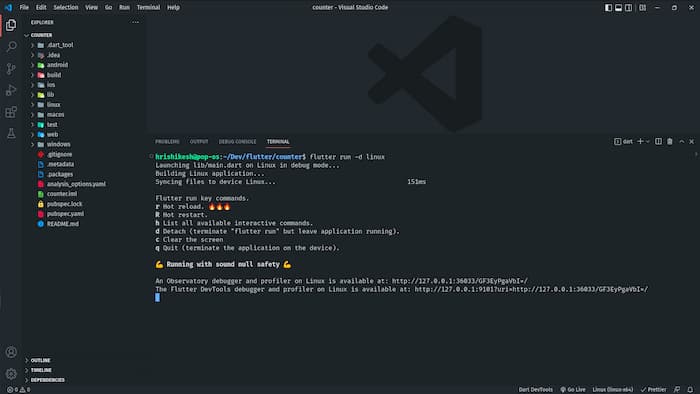Image resolution: width=700 pixels, height=394 pixels.
Task: Open the Observatory debugger URL link
Action: point(460,281)
